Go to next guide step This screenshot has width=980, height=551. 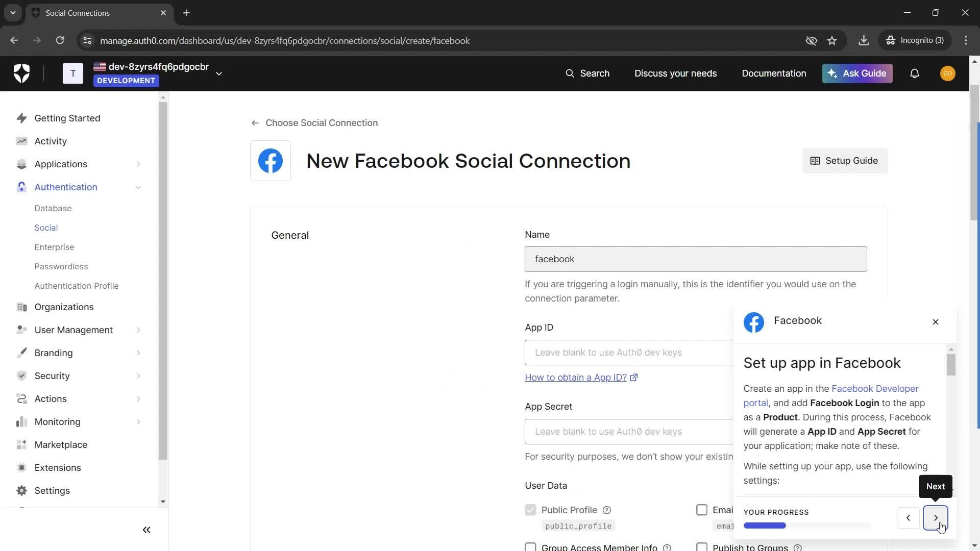point(936,518)
